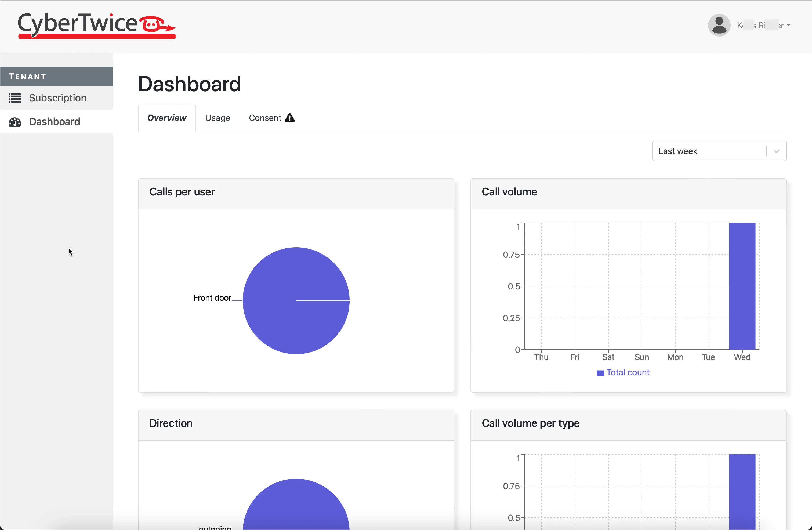Click the Subscription list icon
Viewport: 812px width, 530px height.
point(15,98)
